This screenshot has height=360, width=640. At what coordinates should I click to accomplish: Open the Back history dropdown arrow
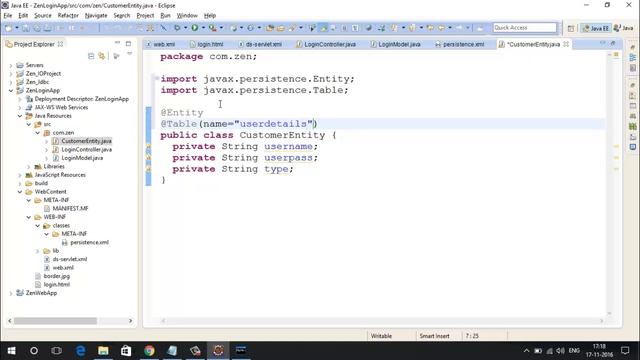tap(450, 28)
